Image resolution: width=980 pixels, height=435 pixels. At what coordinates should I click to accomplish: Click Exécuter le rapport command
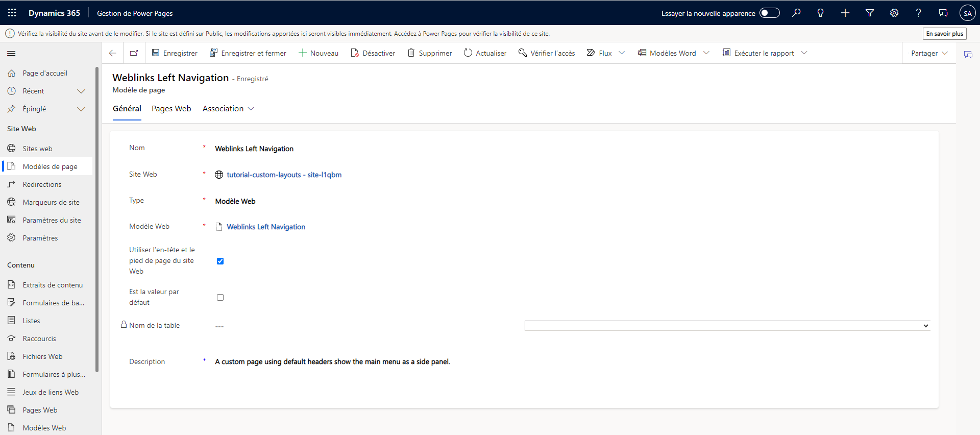758,53
